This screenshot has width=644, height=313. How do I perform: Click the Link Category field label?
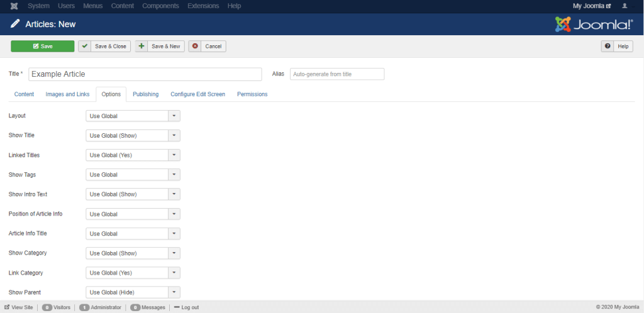pyautogui.click(x=26, y=272)
